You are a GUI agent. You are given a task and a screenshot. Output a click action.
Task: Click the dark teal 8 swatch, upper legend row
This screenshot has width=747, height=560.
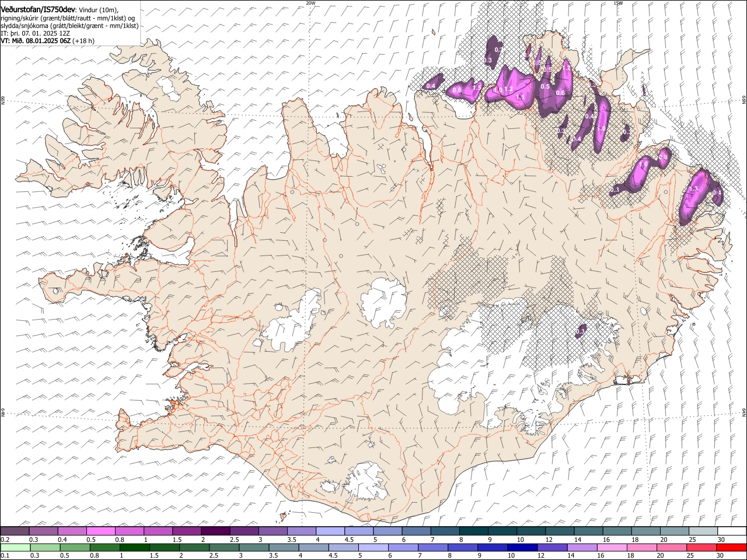pos(473,531)
